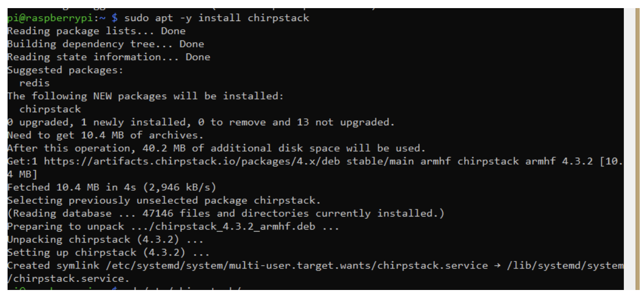Viewport: 644px width, 297px height.
Task: Click the pi@raspberrypi prompt text
Action: [x=51, y=18]
